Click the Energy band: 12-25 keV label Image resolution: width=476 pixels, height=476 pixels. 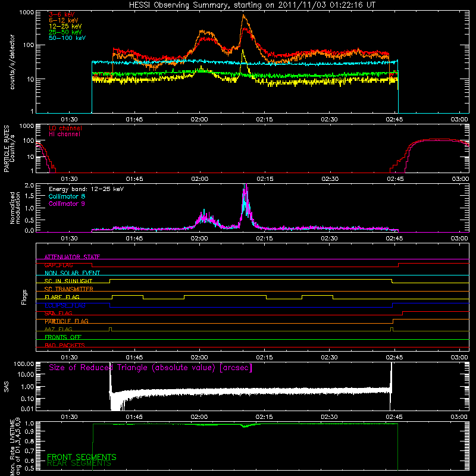(x=86, y=189)
